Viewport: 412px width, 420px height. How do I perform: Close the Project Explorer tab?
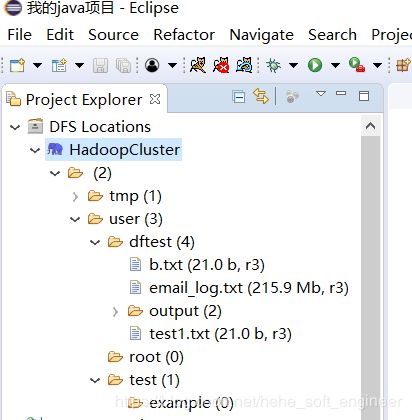[155, 99]
